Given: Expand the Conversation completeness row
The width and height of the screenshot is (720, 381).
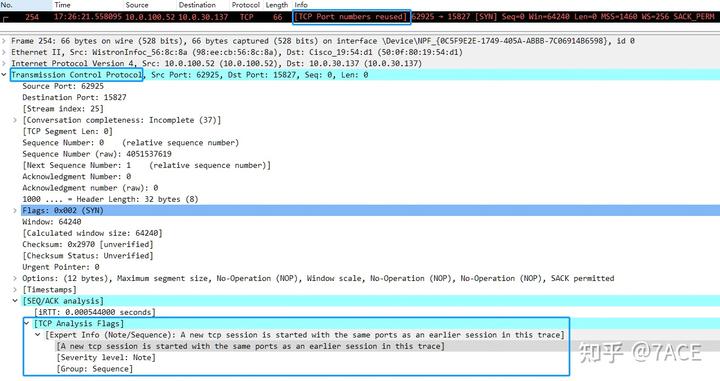Looking at the screenshot, I should (x=15, y=120).
